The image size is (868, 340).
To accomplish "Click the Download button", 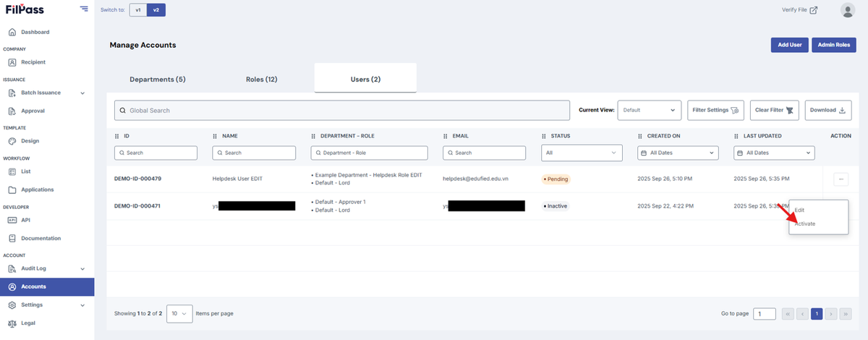I will pos(828,110).
